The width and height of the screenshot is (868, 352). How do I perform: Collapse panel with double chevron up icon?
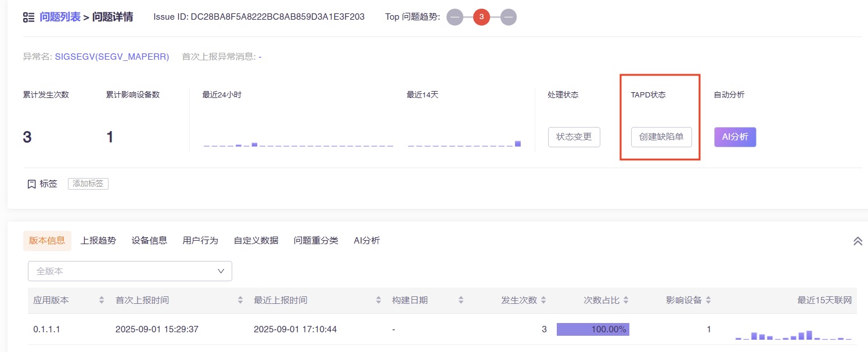point(858,241)
